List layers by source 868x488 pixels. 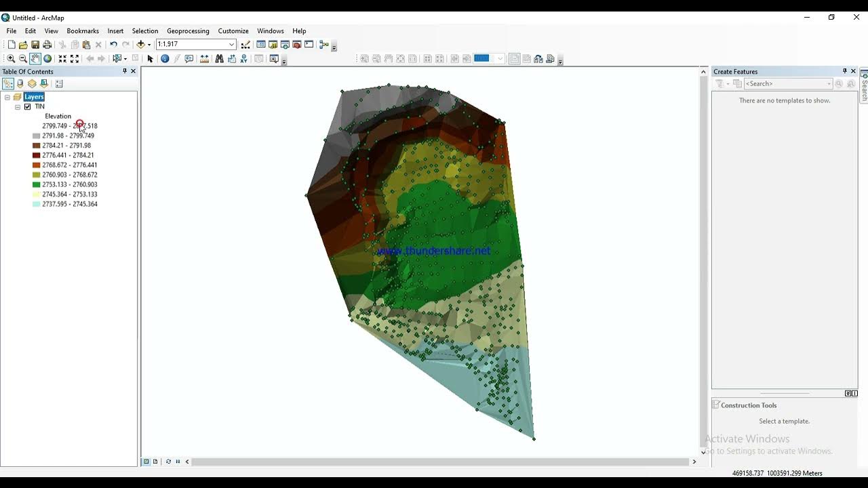click(20, 84)
